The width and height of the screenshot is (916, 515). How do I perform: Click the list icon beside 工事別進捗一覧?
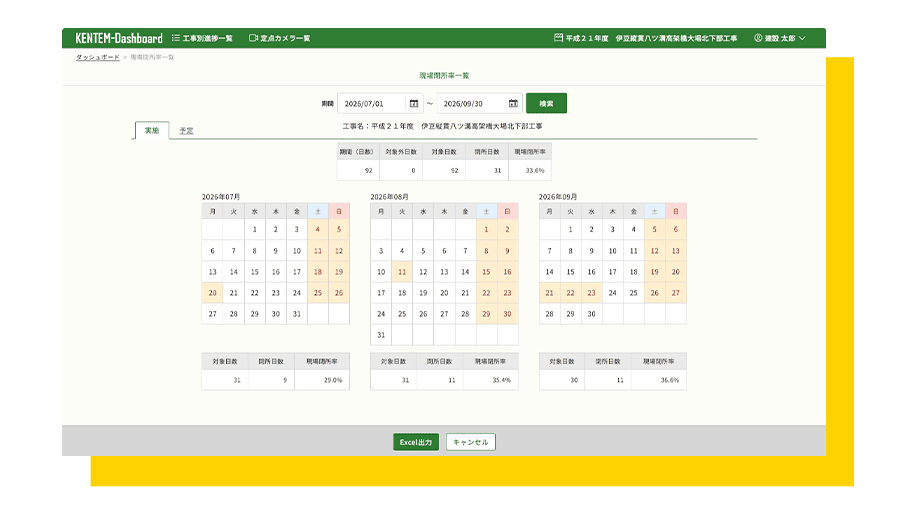[x=175, y=38]
